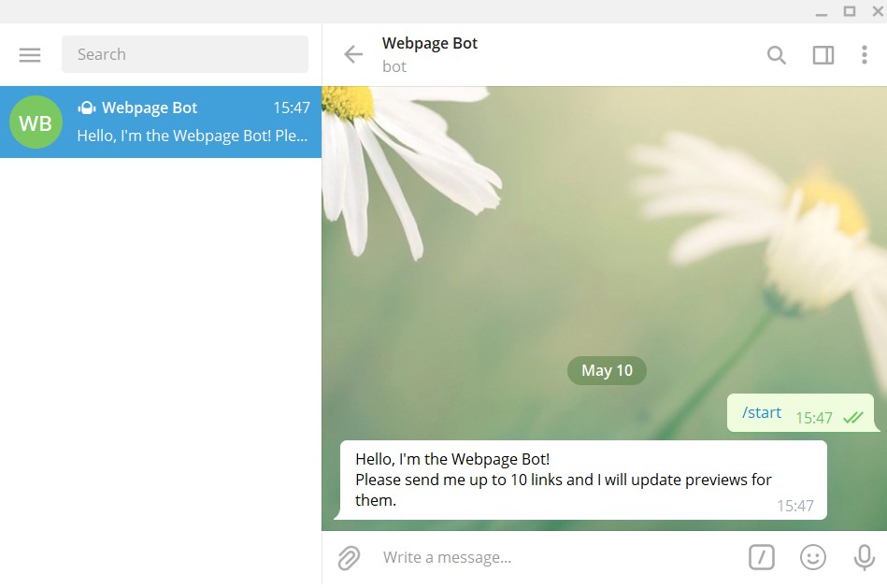Screen dimensions: 887x588
Task: Click the Search chats field
Action: click(x=185, y=54)
